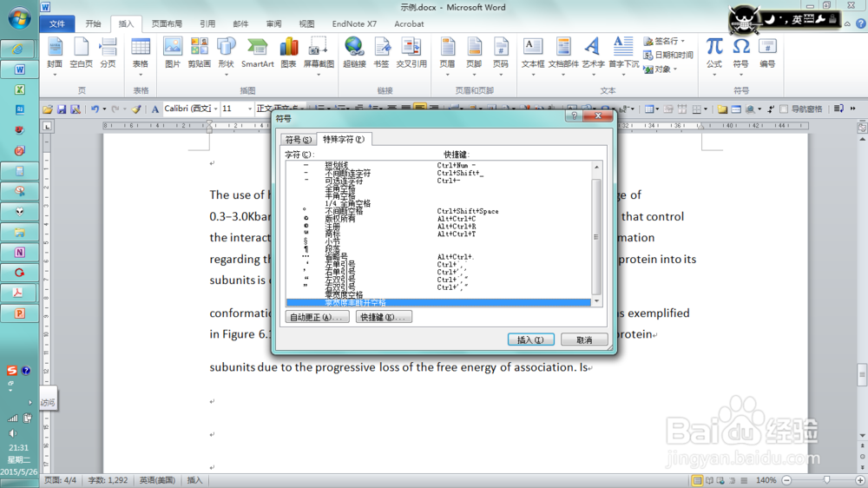Click the dialog help question button
Image resolution: width=868 pixels, height=488 pixels.
click(x=574, y=115)
